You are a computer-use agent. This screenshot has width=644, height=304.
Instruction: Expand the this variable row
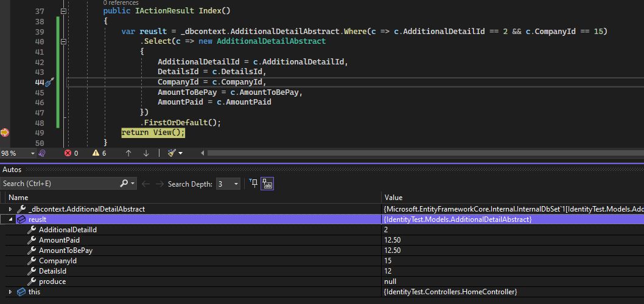click(11, 292)
